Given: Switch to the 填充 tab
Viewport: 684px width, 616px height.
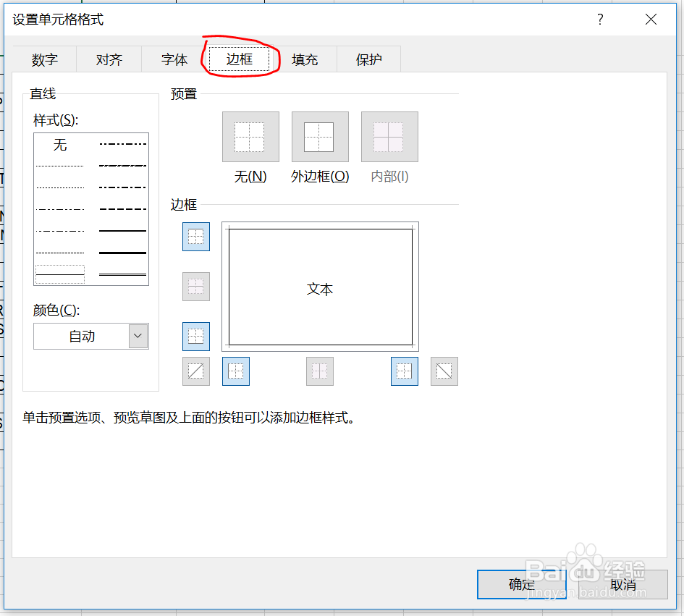Looking at the screenshot, I should point(305,59).
